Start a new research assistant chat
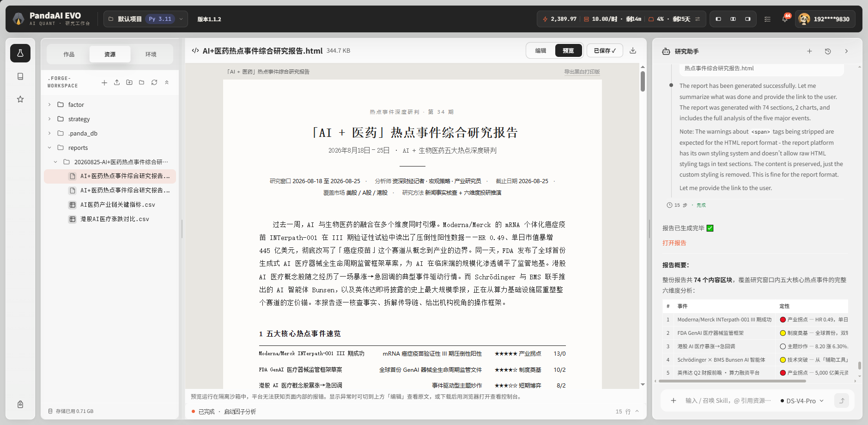The height and width of the screenshot is (425, 868). click(x=809, y=51)
